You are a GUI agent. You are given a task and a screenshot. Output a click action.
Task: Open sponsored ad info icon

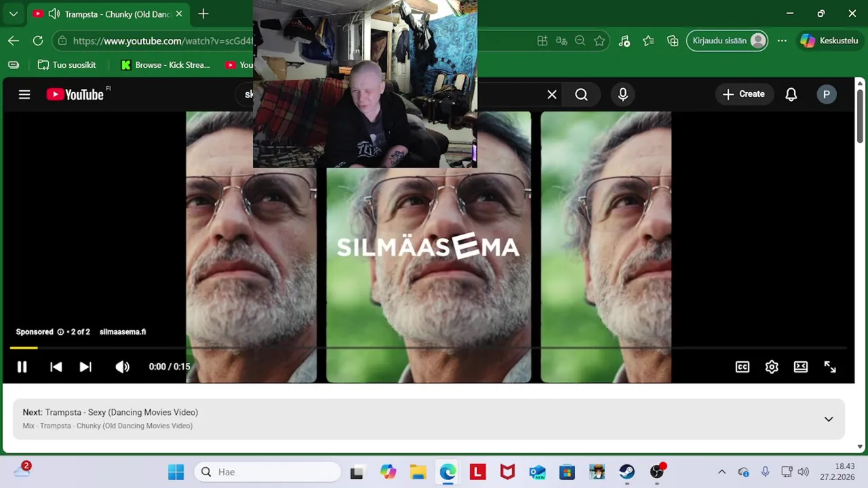[x=60, y=332]
